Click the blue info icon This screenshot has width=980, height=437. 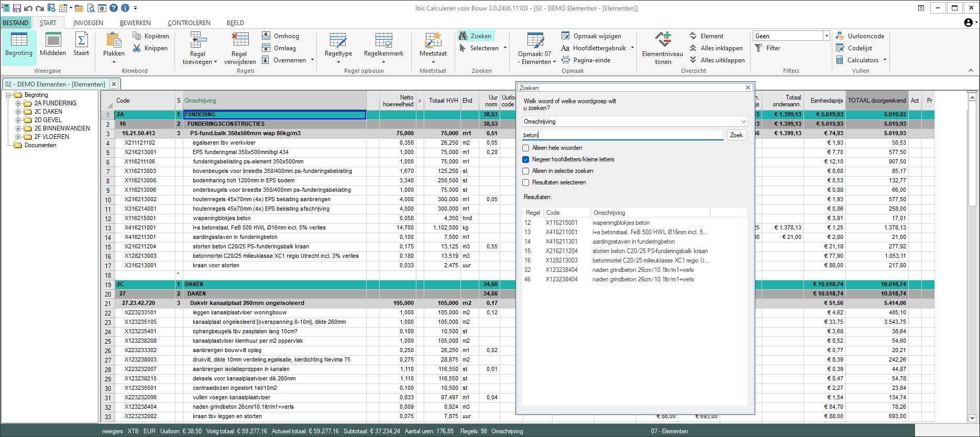(x=125, y=8)
